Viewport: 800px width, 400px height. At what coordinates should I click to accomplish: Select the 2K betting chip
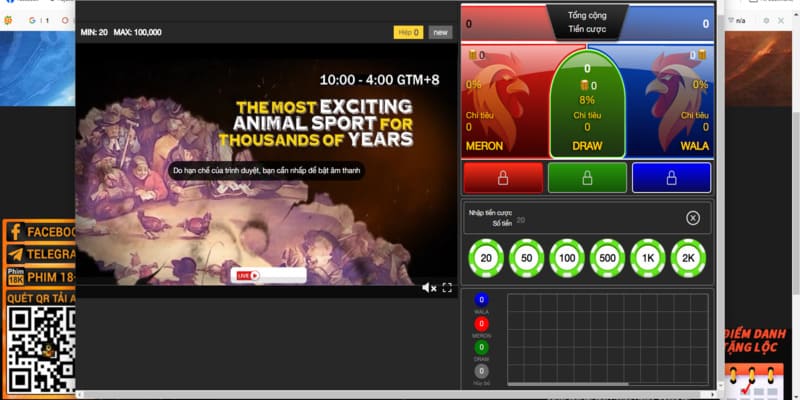(x=688, y=258)
